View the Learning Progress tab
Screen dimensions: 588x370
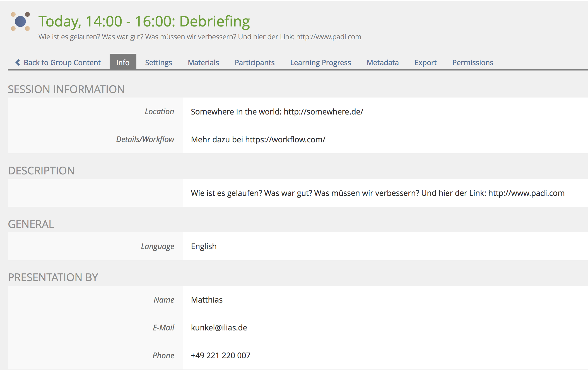pyautogui.click(x=320, y=62)
